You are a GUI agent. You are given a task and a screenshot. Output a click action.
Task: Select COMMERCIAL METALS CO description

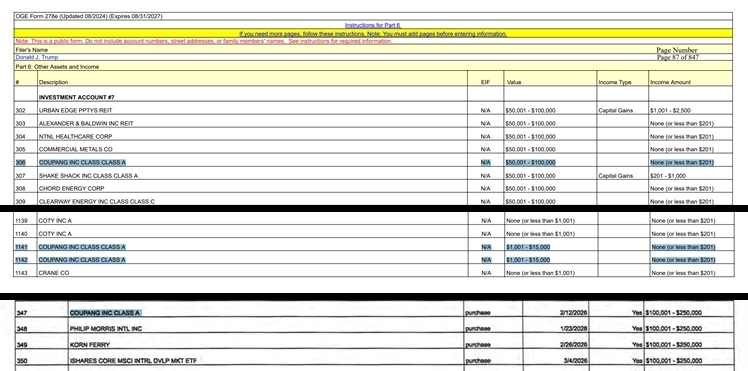point(76,149)
